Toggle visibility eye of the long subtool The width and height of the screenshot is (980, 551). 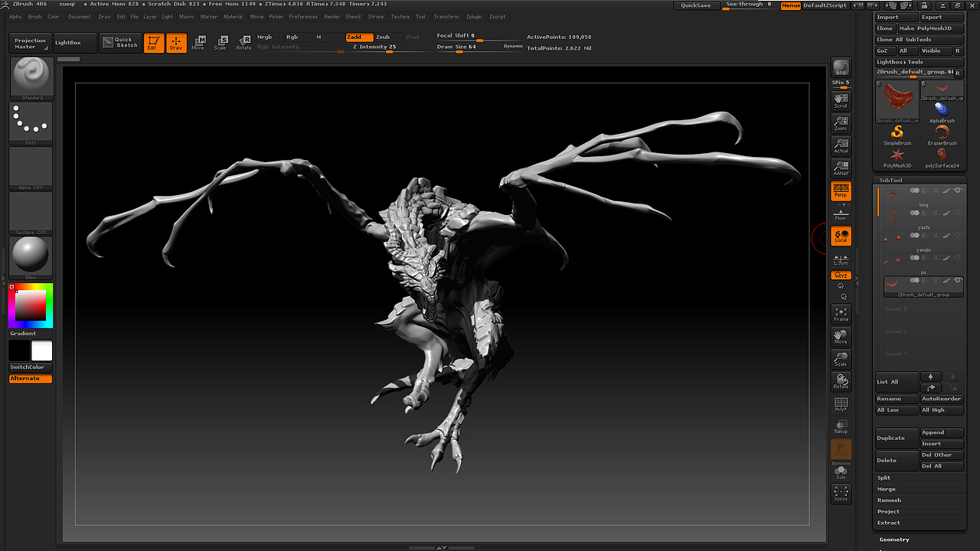[958, 191]
